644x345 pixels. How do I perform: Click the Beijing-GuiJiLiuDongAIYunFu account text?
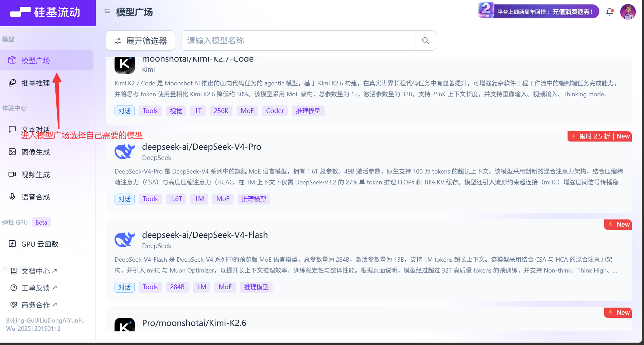click(x=45, y=325)
